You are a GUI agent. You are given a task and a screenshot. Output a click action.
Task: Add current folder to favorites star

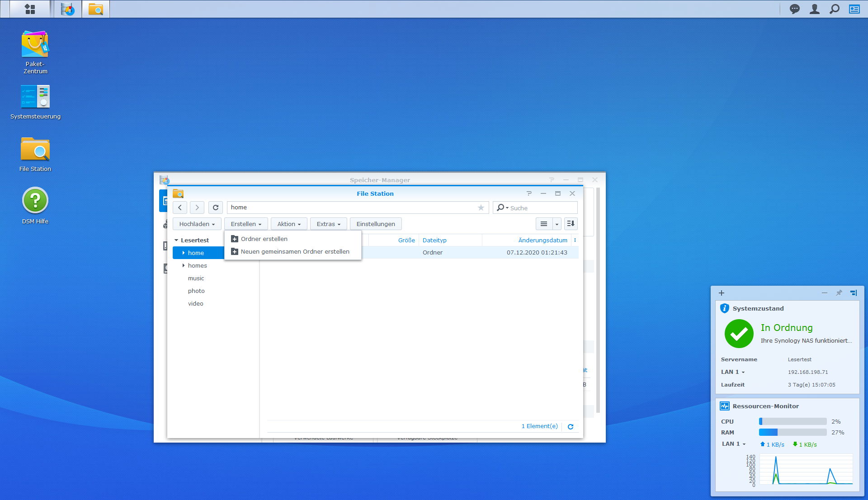pyautogui.click(x=481, y=208)
